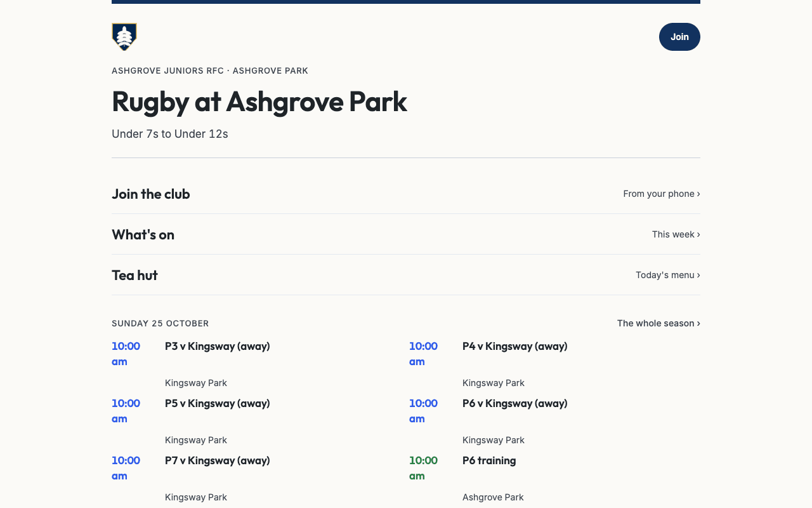
Task: Click the 10:00 am time beside P3 fixture
Action: coord(126,354)
